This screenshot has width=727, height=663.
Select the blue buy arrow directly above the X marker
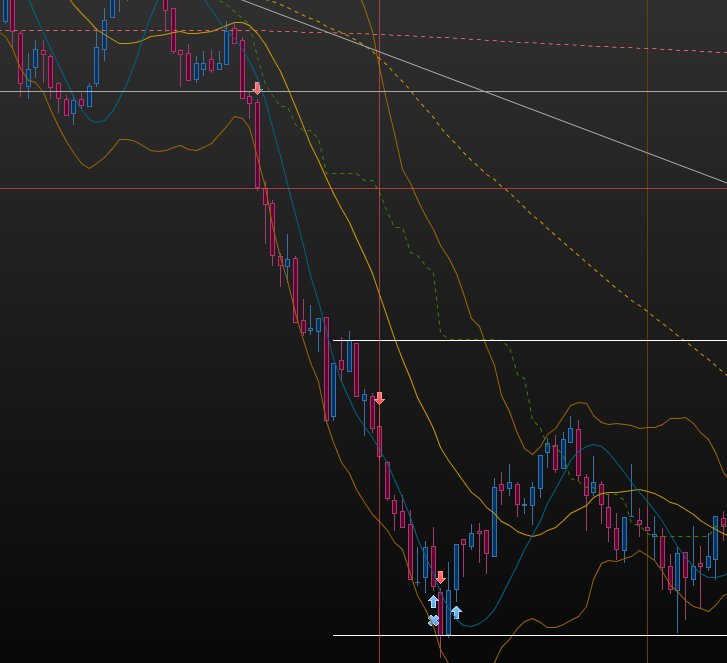click(433, 601)
